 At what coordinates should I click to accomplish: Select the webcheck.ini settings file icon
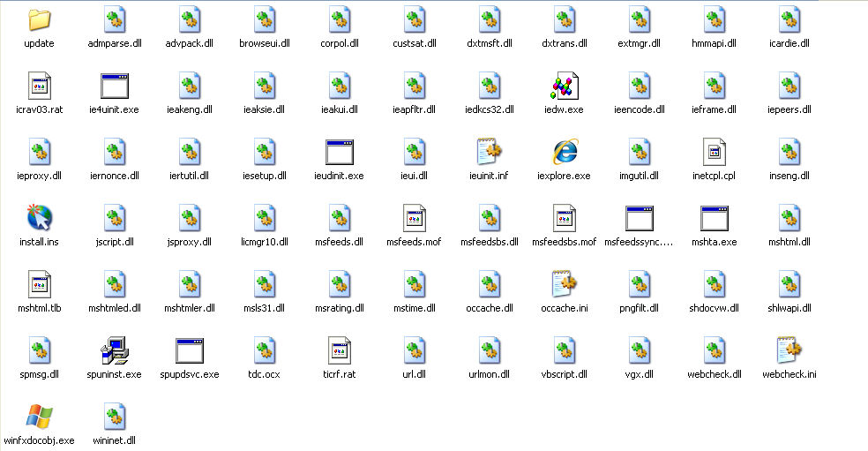[789, 350]
